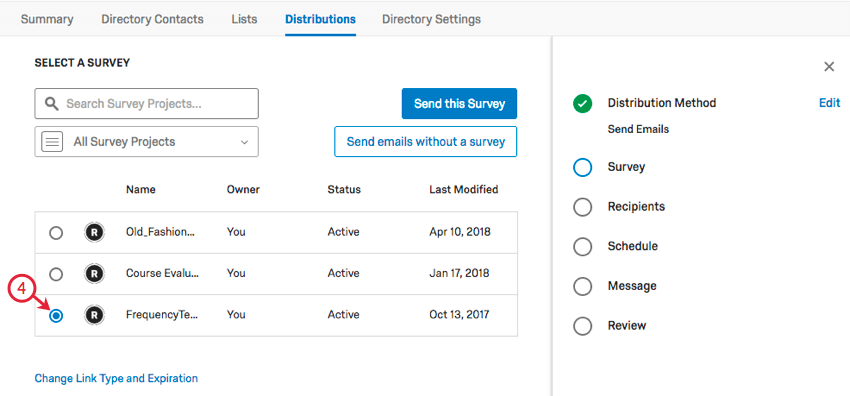Click the magnifier icon in search box
The width and height of the screenshot is (850, 396).
[51, 103]
